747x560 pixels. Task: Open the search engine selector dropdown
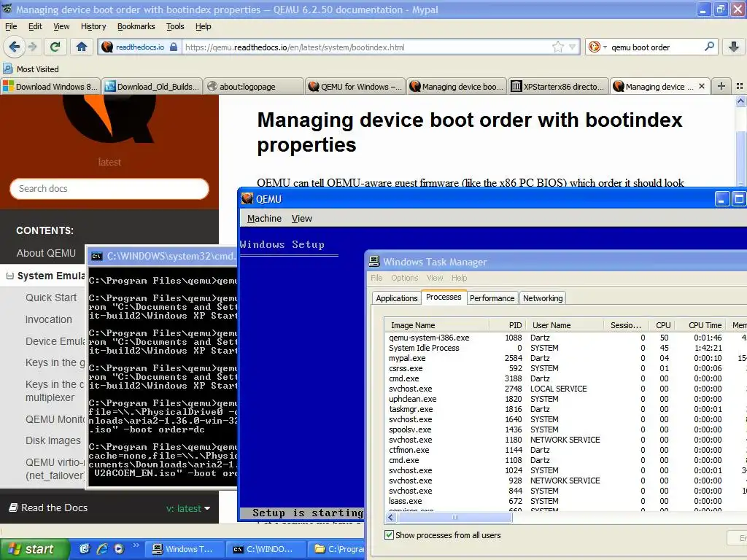coord(605,47)
